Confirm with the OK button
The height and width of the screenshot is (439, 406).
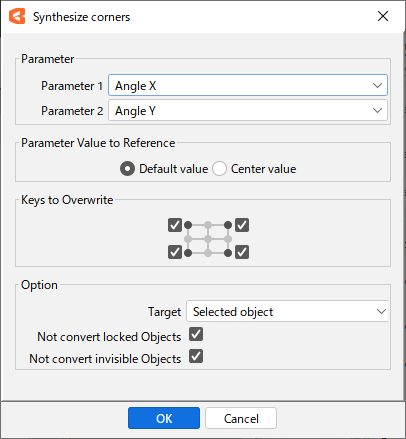(x=164, y=418)
